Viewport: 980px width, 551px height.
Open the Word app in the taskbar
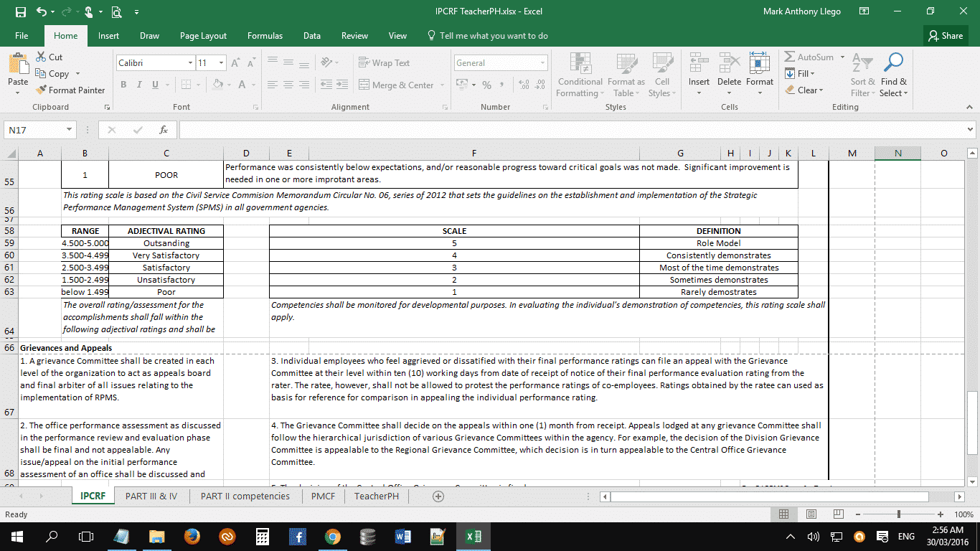click(402, 536)
